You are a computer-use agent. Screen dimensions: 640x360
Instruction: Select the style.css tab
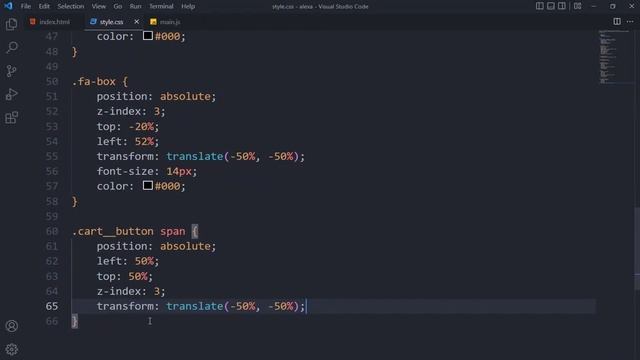tap(111, 22)
